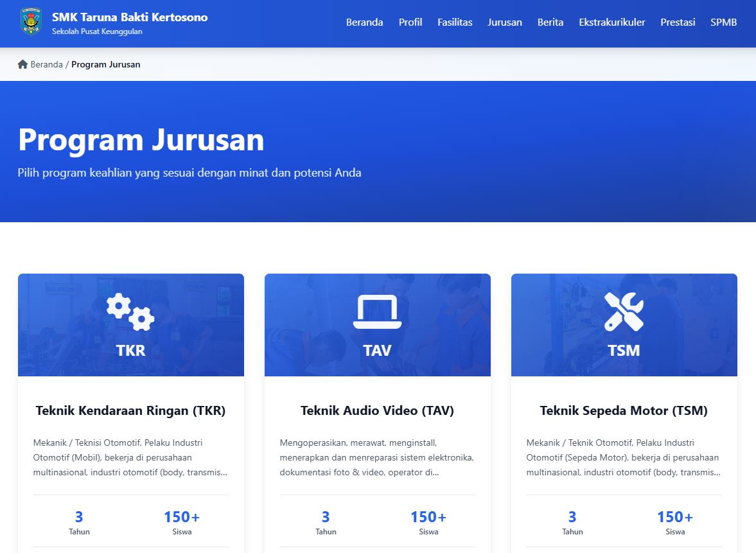Select Fasilitas in the navigation bar
This screenshot has width=756, height=553.
pyautogui.click(x=455, y=22)
